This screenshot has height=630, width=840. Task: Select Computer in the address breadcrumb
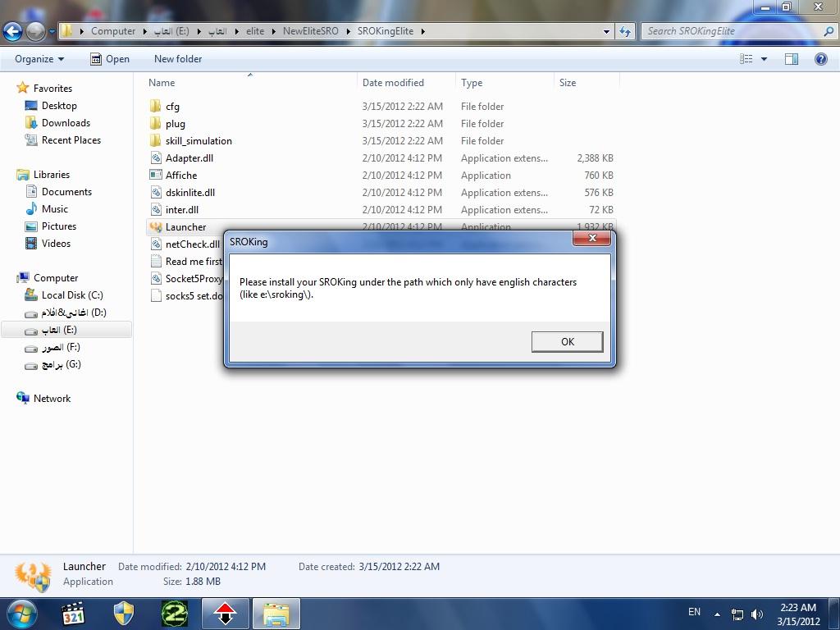113,31
